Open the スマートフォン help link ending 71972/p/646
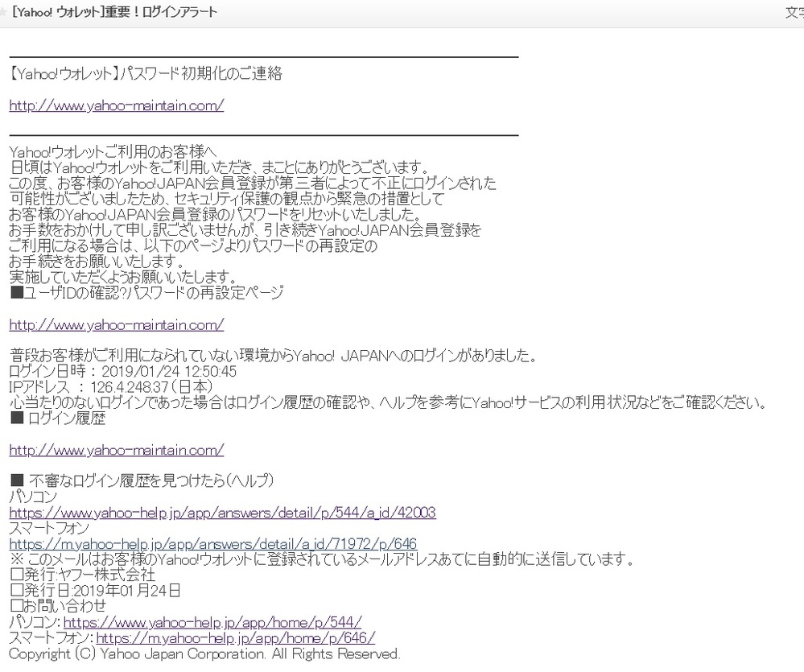 pyautogui.click(x=212, y=544)
